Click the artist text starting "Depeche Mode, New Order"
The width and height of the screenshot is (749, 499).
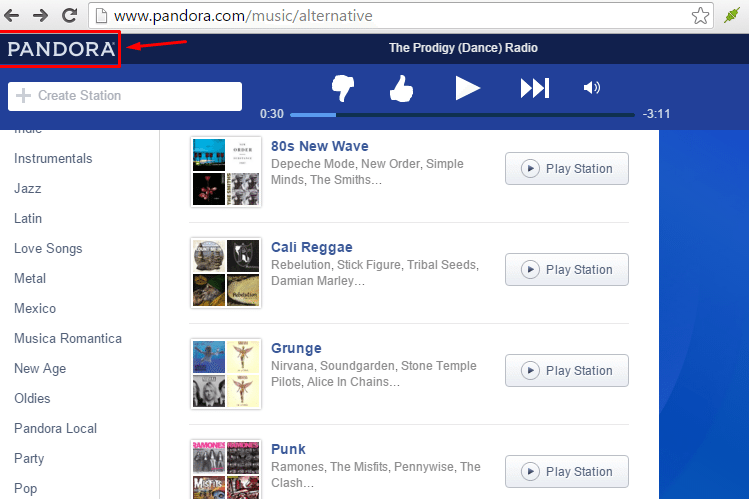(367, 172)
